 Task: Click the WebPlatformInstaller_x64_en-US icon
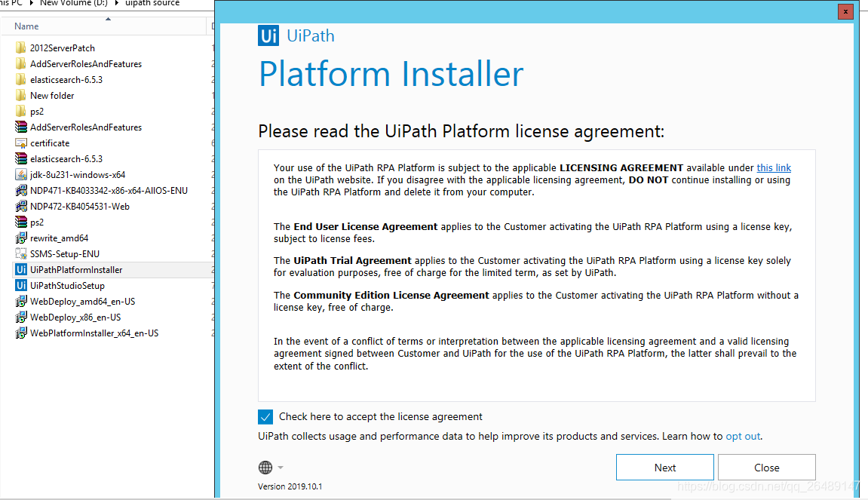[x=21, y=333]
